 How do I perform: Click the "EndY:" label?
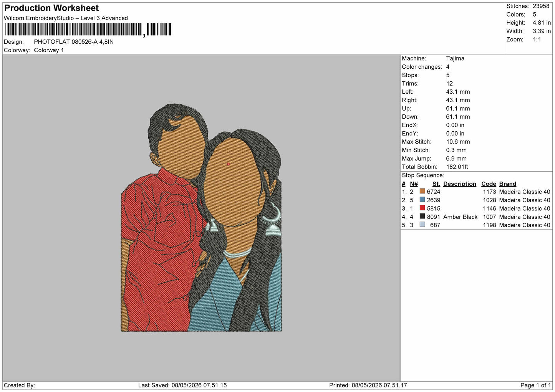[410, 134]
